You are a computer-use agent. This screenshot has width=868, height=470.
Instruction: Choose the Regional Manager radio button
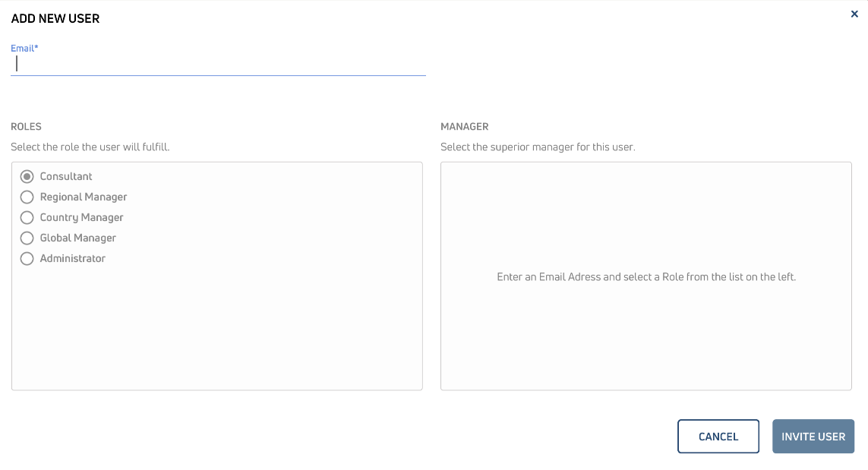(x=27, y=197)
